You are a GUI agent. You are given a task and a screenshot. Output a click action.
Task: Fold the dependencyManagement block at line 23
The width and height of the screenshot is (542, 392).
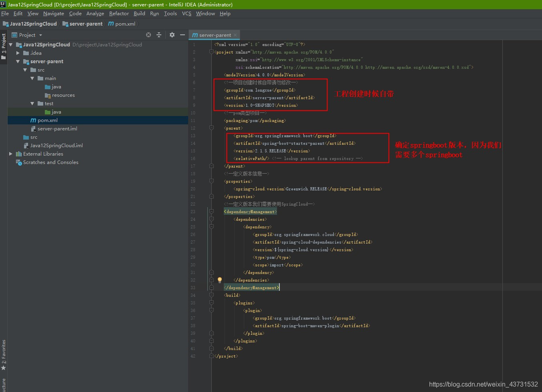click(211, 212)
